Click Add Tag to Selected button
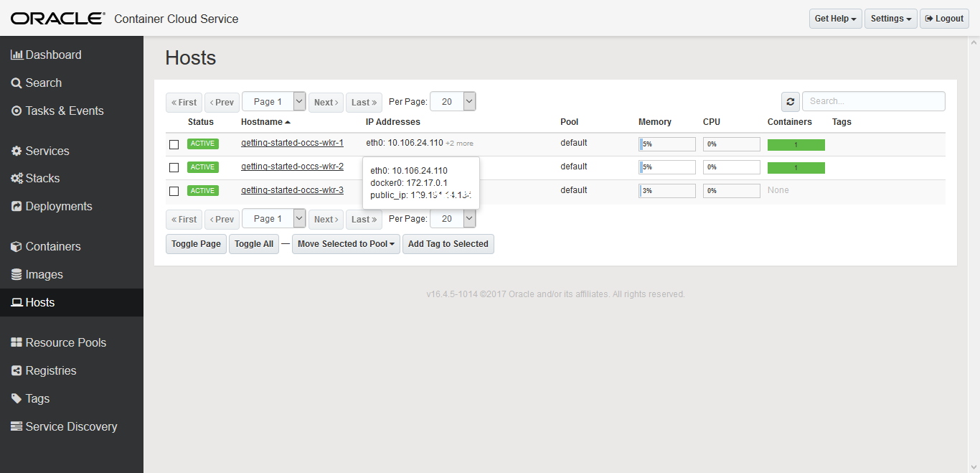The image size is (980, 473). tap(448, 244)
